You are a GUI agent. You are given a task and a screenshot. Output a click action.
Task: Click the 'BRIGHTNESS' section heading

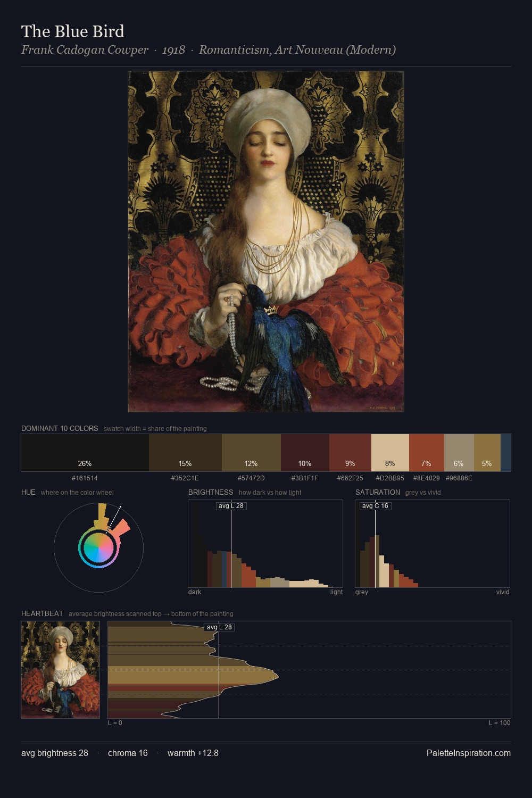click(x=211, y=492)
